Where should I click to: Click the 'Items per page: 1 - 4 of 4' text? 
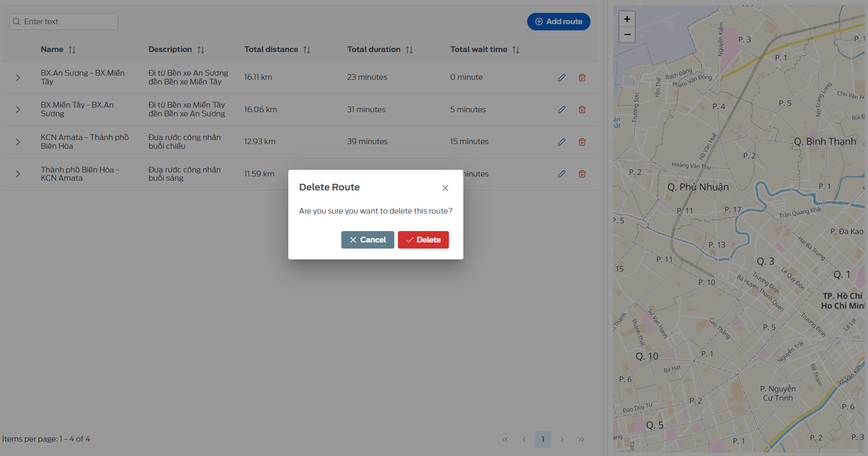[46, 439]
